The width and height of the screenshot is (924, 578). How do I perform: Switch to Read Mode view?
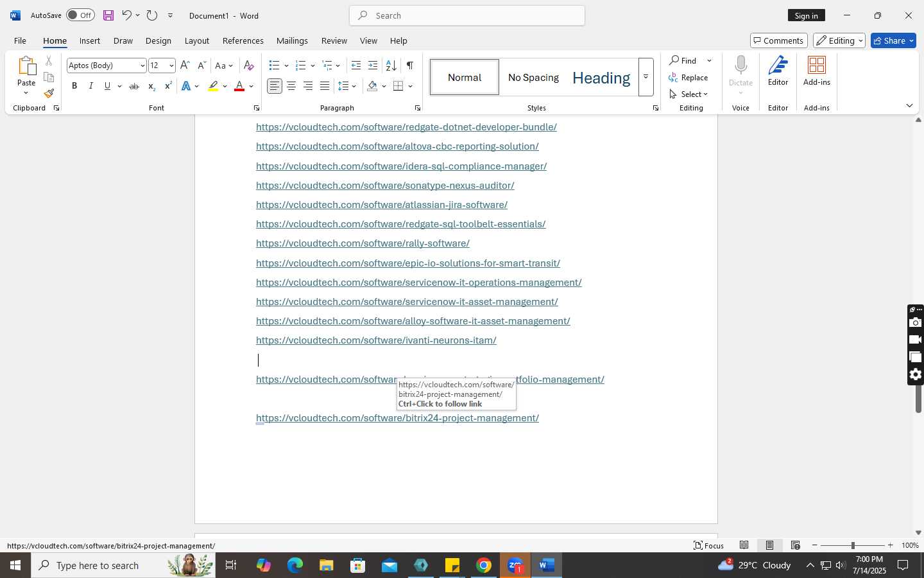click(x=744, y=545)
